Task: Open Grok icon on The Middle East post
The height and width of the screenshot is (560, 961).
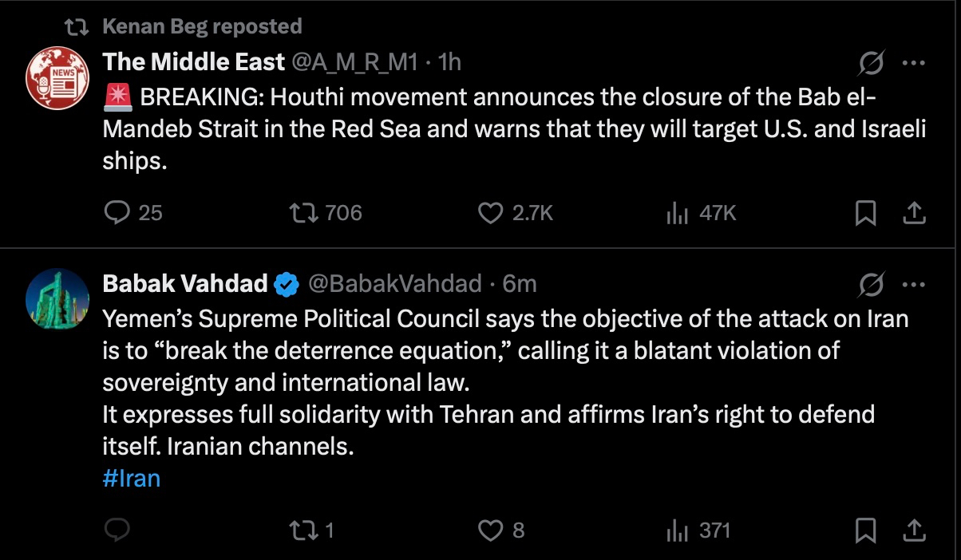Action: click(871, 62)
